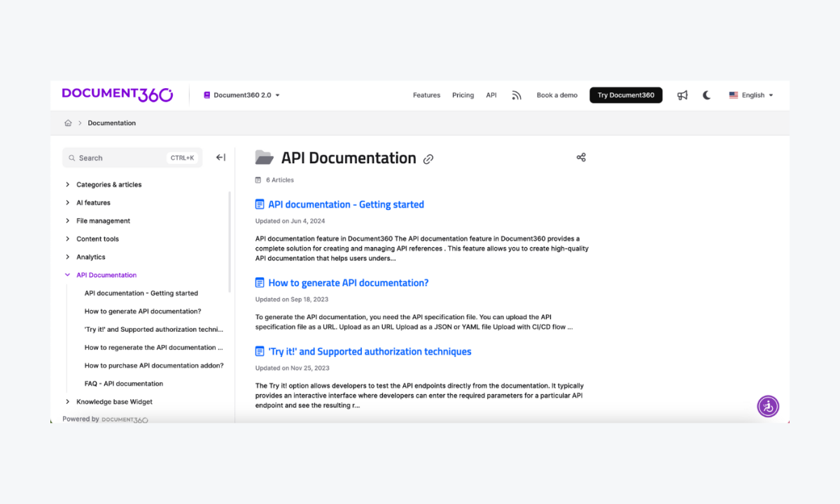Click the Try Document360 button
This screenshot has height=504, width=840.
pos(626,94)
